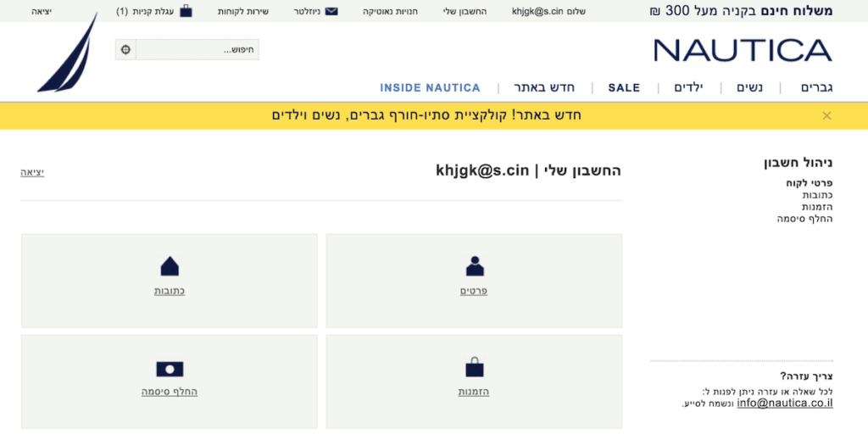This screenshot has height=440, width=868.
Task: Open the SALE menu
Action: (624, 88)
